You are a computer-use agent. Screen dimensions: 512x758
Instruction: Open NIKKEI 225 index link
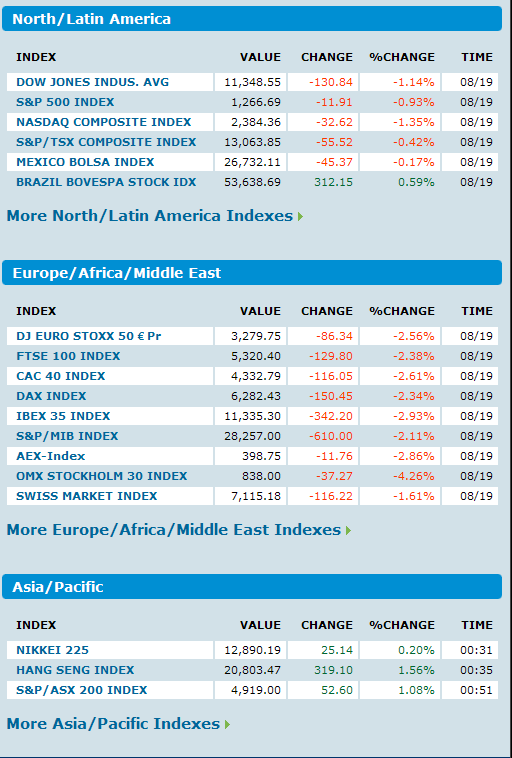53,650
